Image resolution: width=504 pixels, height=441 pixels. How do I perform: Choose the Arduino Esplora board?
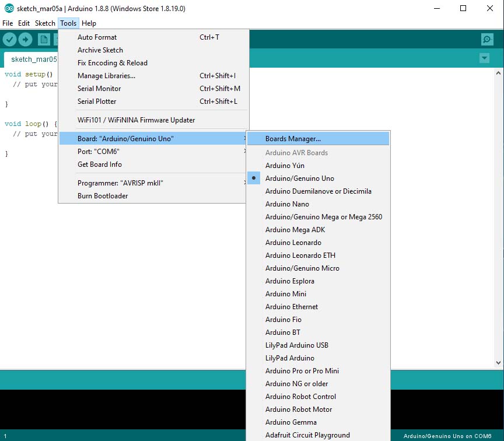tap(318, 281)
